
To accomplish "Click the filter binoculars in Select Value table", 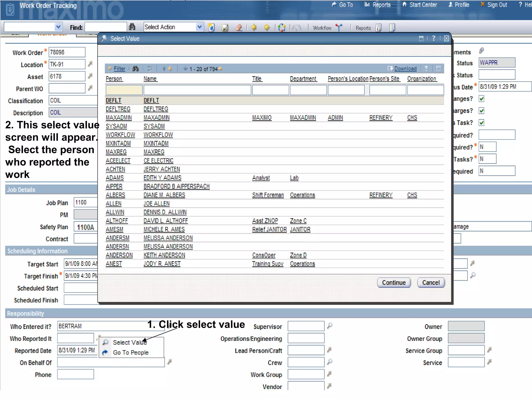I will pos(135,69).
